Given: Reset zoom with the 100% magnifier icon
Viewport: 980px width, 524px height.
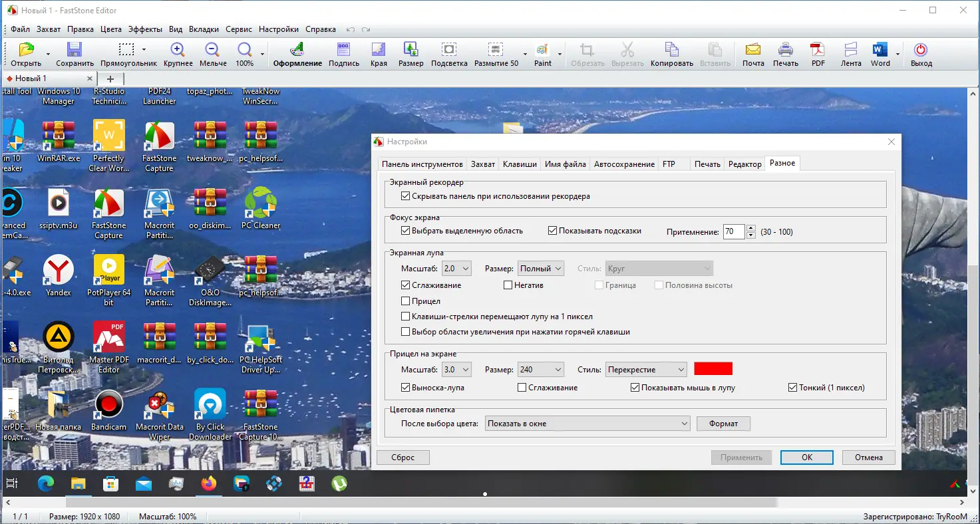Looking at the screenshot, I should [245, 50].
